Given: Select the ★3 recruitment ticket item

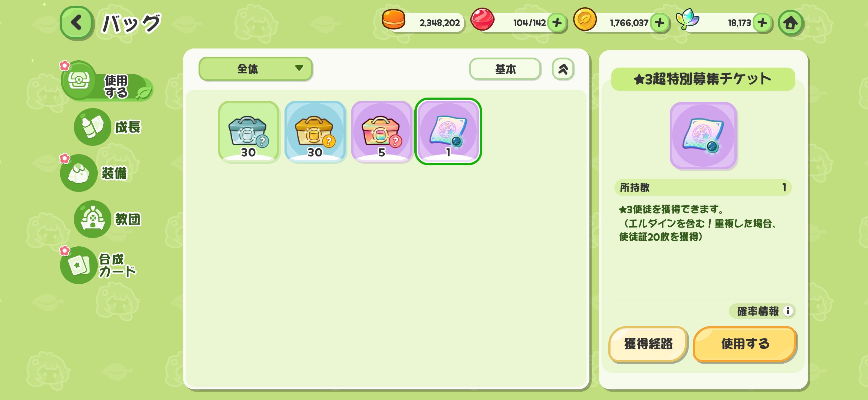Looking at the screenshot, I should (448, 132).
